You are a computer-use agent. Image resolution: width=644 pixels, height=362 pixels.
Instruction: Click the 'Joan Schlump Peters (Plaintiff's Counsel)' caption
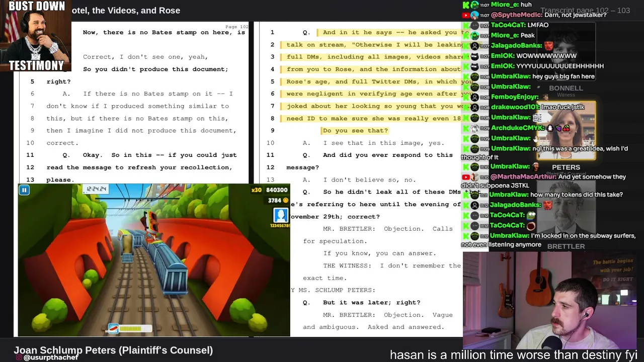click(x=113, y=350)
